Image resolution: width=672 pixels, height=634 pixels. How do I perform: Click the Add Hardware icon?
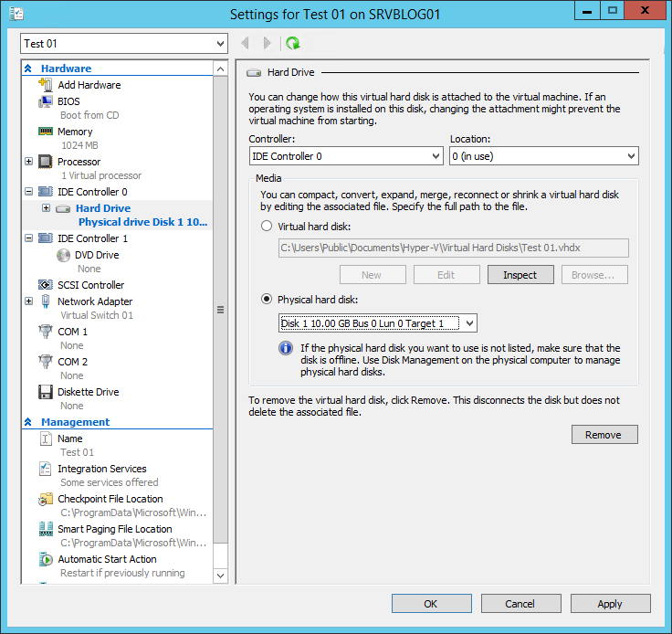[x=46, y=84]
